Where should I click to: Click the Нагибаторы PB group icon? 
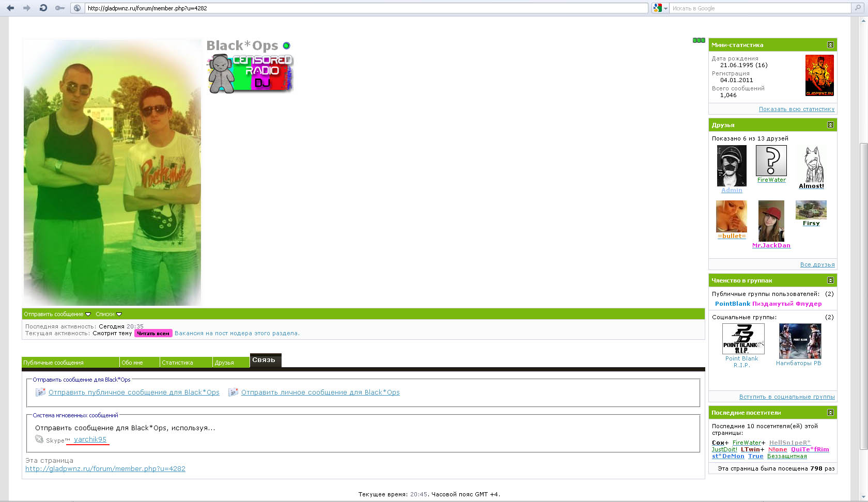click(x=800, y=341)
